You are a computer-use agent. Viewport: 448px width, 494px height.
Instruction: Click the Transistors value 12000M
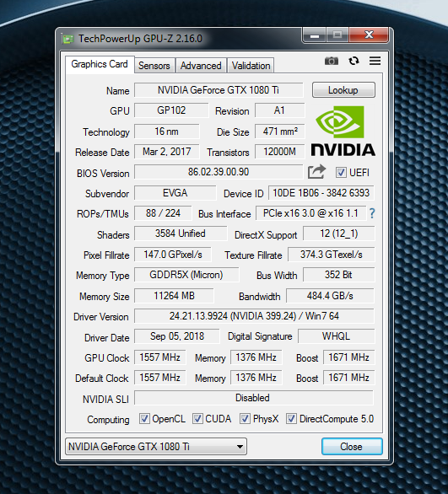(x=279, y=152)
